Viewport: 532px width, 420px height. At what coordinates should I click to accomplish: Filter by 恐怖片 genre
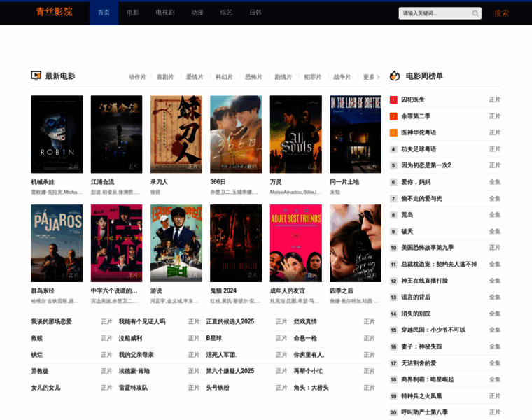pyautogui.click(x=254, y=77)
